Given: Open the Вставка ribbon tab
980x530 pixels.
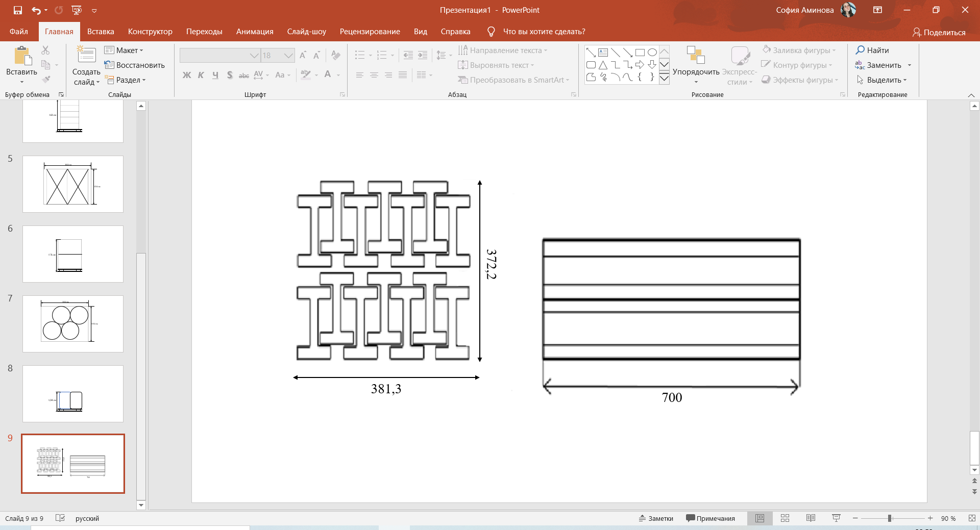Looking at the screenshot, I should pyautogui.click(x=101, y=32).
